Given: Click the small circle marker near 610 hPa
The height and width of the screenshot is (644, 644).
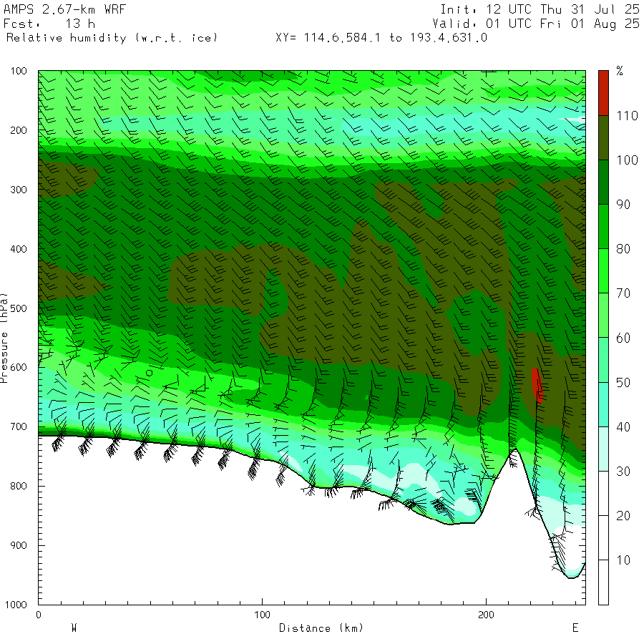Looking at the screenshot, I should pyautogui.click(x=150, y=373).
